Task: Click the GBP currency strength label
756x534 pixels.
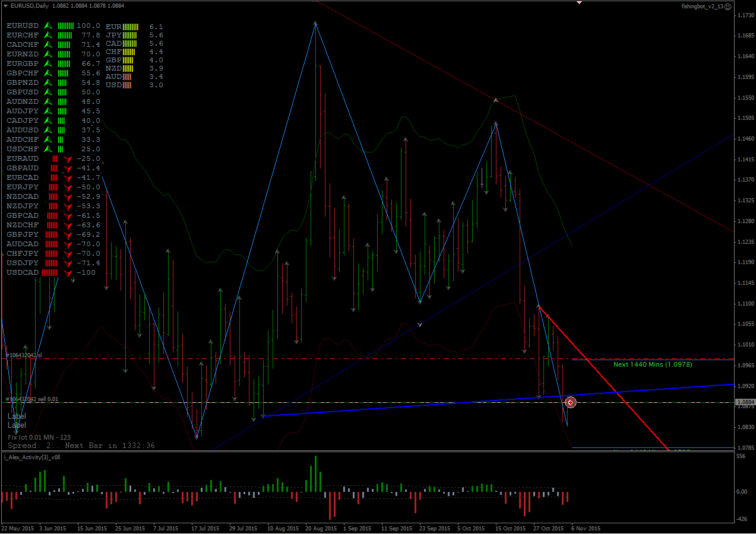Action: (x=113, y=61)
